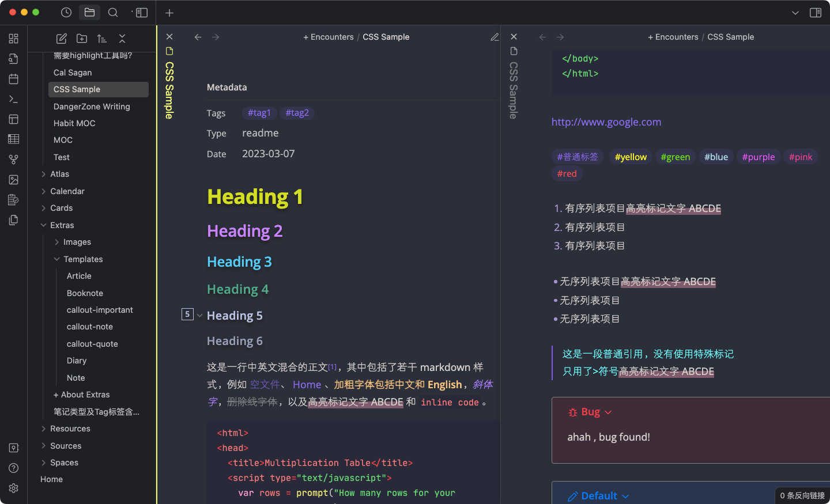Follow the Home link in paragraph
830x504 pixels.
(x=307, y=384)
